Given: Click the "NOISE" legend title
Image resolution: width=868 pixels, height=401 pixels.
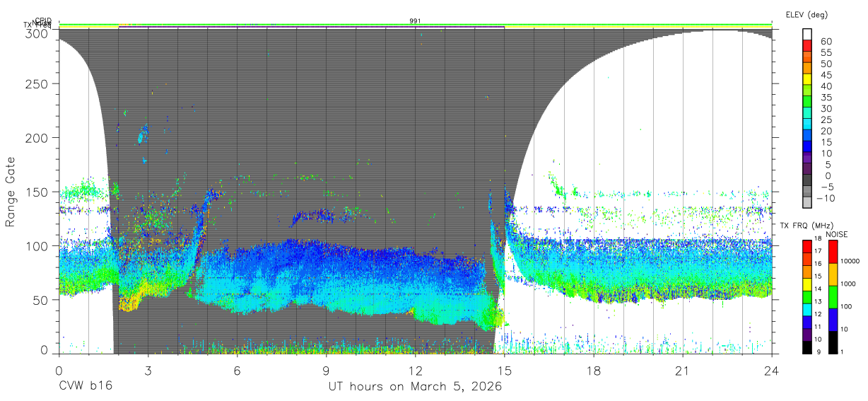Looking at the screenshot, I should (x=838, y=234).
